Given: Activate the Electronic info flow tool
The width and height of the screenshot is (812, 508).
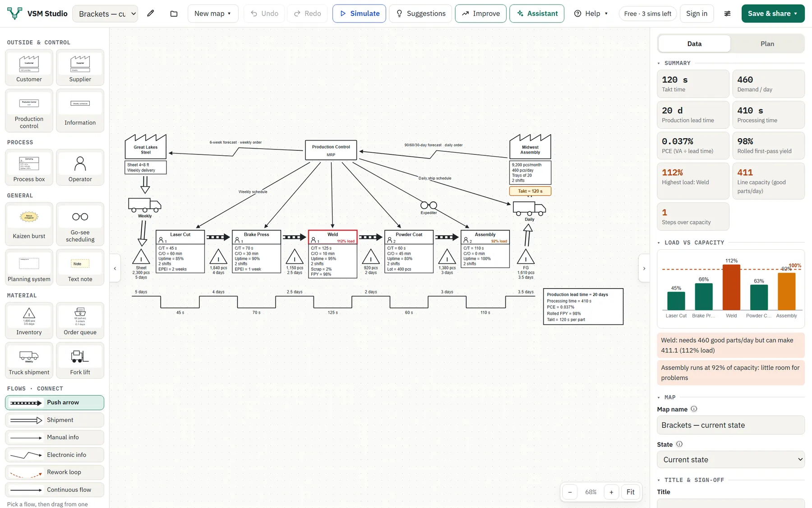Looking at the screenshot, I should point(55,455).
